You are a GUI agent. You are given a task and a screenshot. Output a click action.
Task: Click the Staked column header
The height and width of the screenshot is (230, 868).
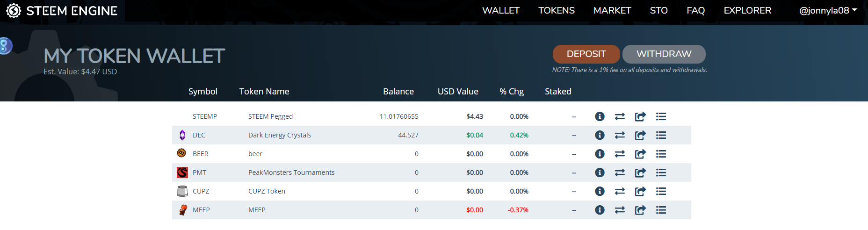pyautogui.click(x=558, y=92)
